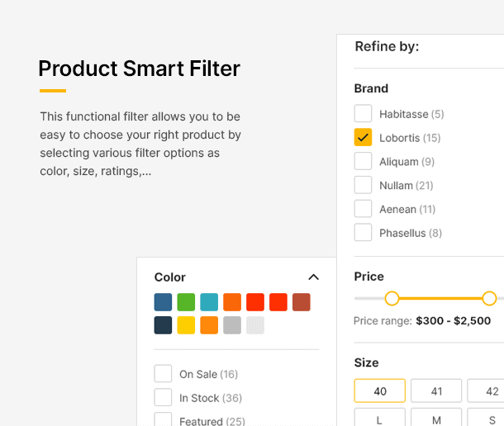This screenshot has height=426, width=504.
Task: Pick the rust brown color swatch
Action: 302,302
